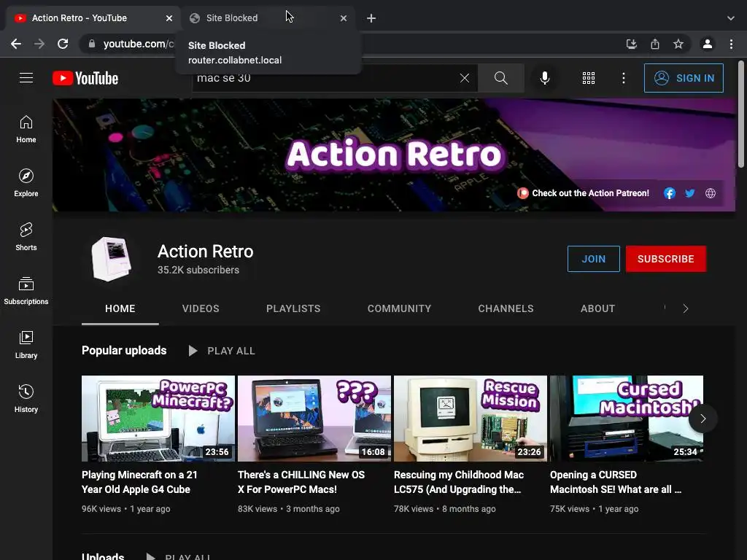Image resolution: width=747 pixels, height=560 pixels.
Task: Bookmark this page with the star
Action: point(678,44)
